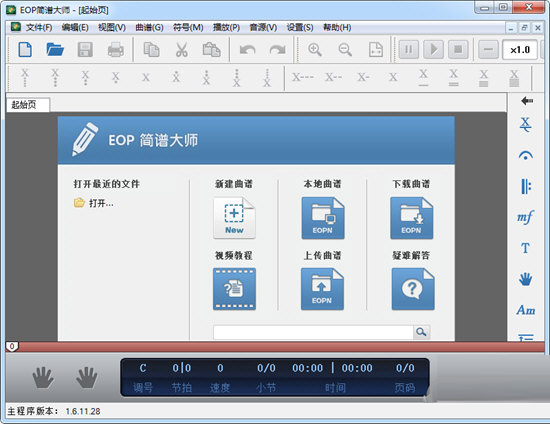Select the X-- dotted half duration

coord(333,77)
